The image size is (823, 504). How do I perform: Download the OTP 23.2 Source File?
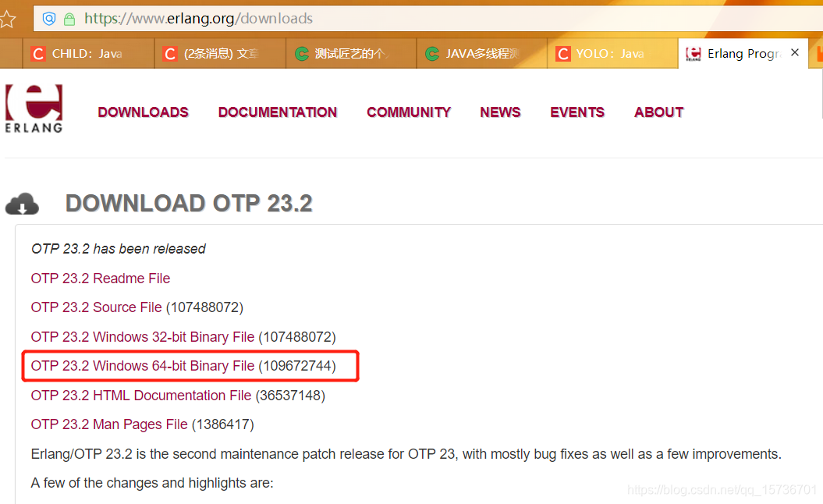pyautogui.click(x=96, y=307)
